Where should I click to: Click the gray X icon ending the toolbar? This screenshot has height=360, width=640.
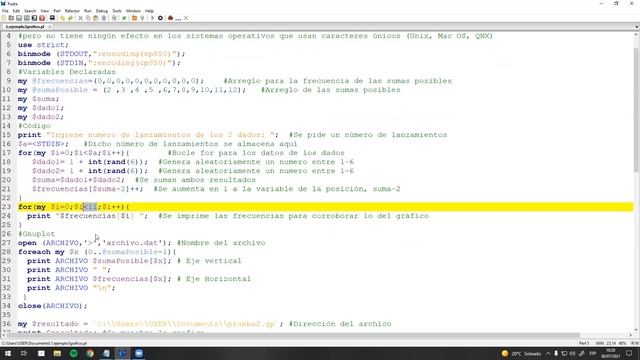pyautogui.click(x=186, y=18)
